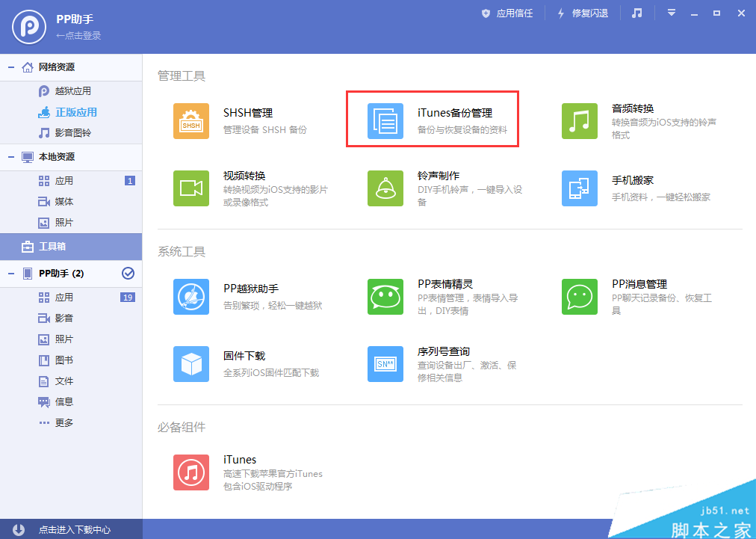
Task: Click the 备份与恢复设备的资料 description
Action: tap(462, 130)
